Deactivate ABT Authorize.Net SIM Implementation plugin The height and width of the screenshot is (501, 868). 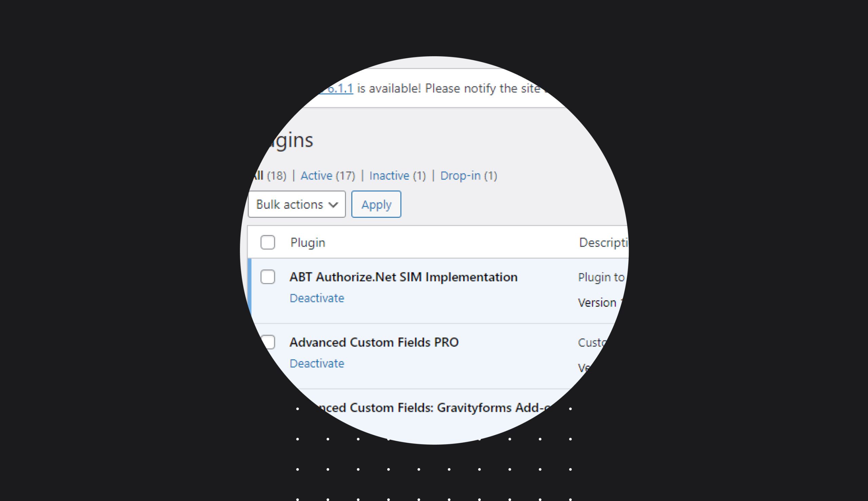(317, 298)
